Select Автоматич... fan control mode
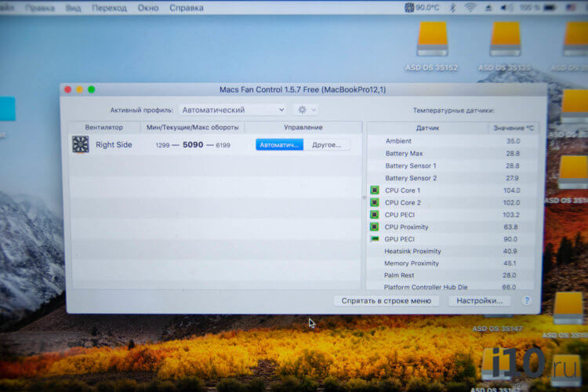Screen dimensions: 588x392 coord(279,145)
